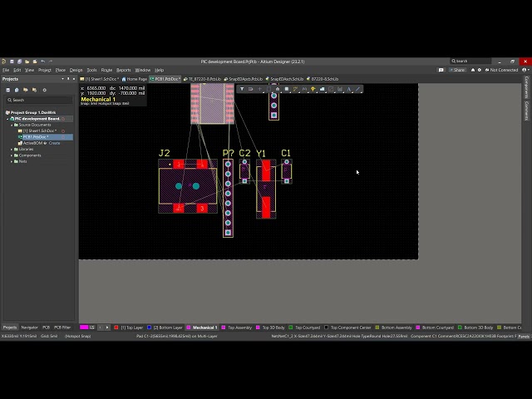Image resolution: width=532 pixels, height=399 pixels.
Task: Click Save All documents icon in the title bar
Action: [19, 62]
